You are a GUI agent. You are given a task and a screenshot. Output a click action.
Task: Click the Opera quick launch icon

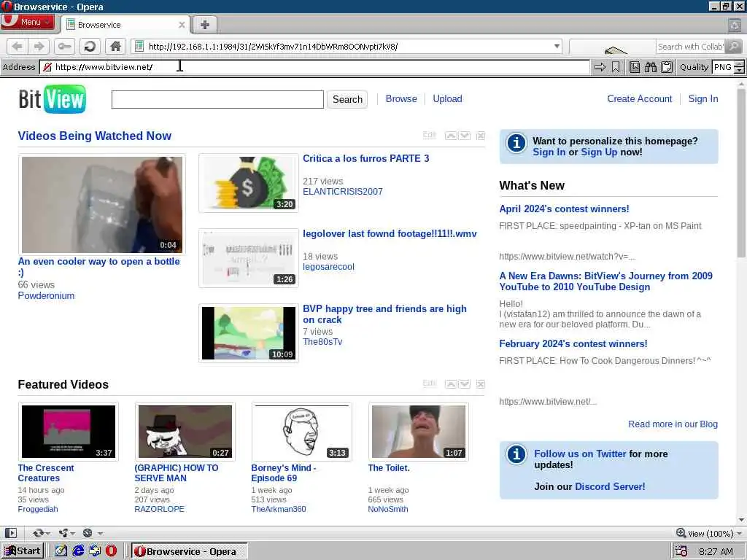[112, 551]
